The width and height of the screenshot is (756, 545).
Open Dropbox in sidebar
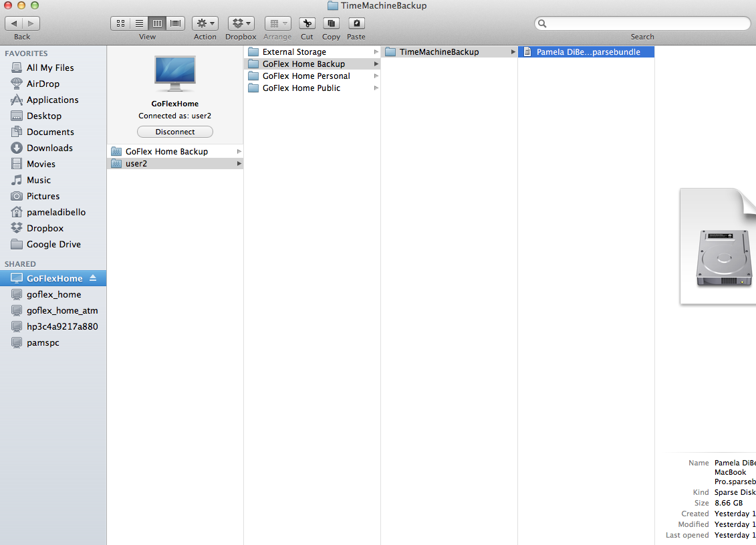(x=53, y=228)
